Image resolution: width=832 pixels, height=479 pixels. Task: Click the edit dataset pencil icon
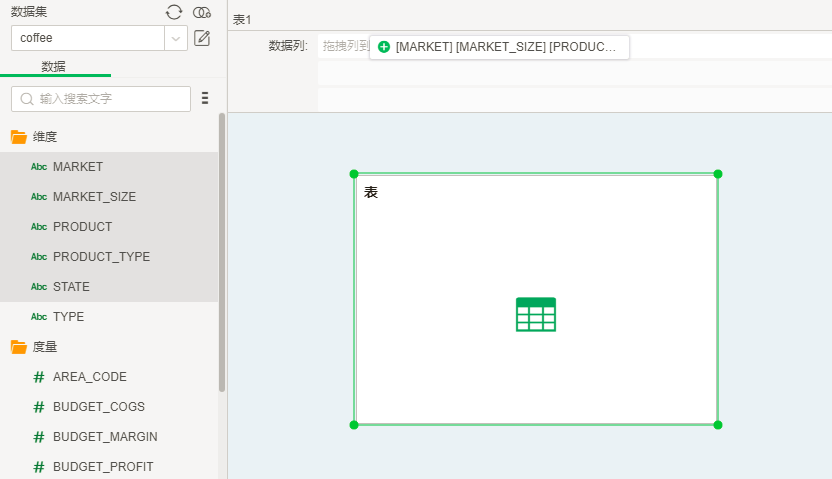click(202, 39)
